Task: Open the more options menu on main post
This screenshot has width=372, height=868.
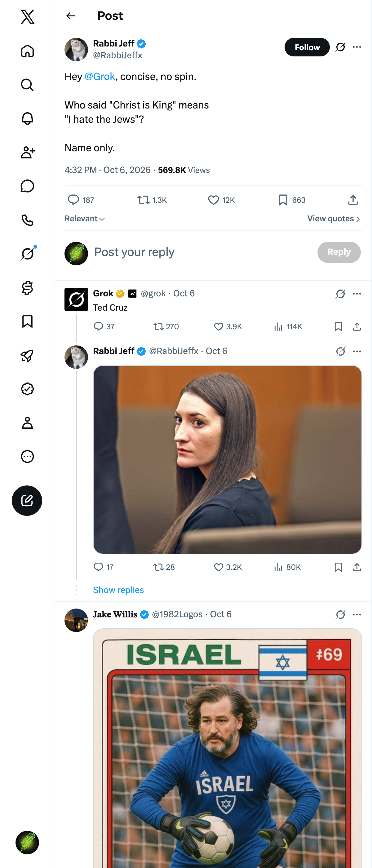Action: (357, 47)
